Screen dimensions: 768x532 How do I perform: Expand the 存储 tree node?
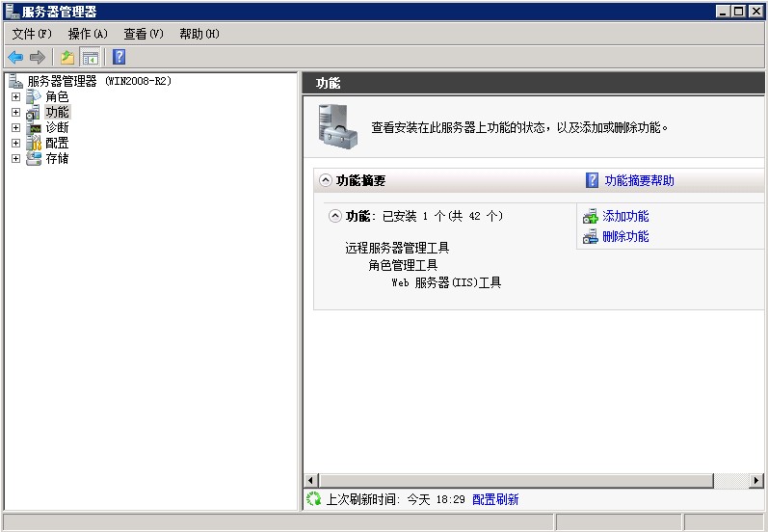pyautogui.click(x=15, y=159)
